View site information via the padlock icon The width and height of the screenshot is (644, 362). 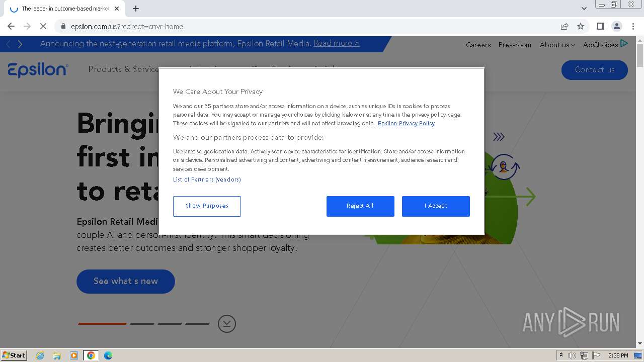click(x=63, y=26)
